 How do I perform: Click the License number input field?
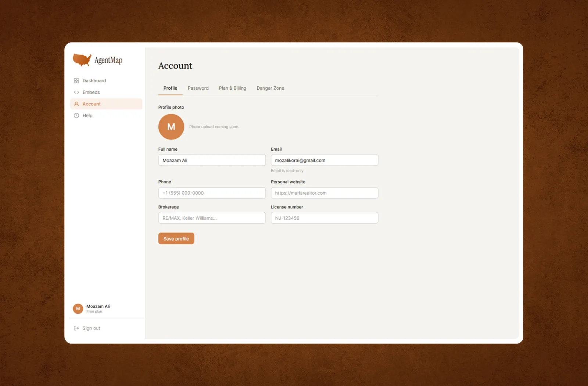[x=325, y=218]
